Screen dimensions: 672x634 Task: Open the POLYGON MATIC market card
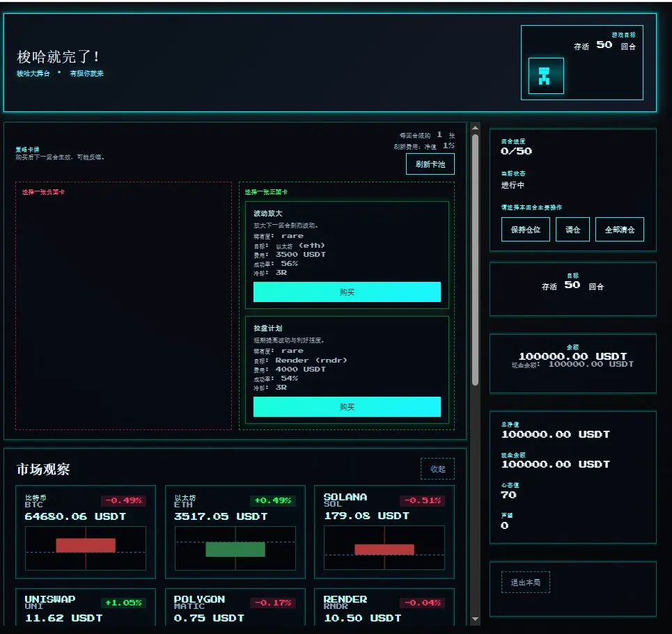[235, 607]
